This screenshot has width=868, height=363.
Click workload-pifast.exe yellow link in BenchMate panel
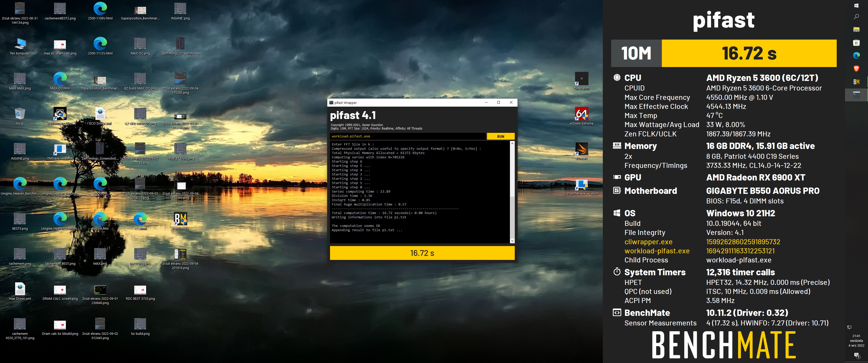657,251
